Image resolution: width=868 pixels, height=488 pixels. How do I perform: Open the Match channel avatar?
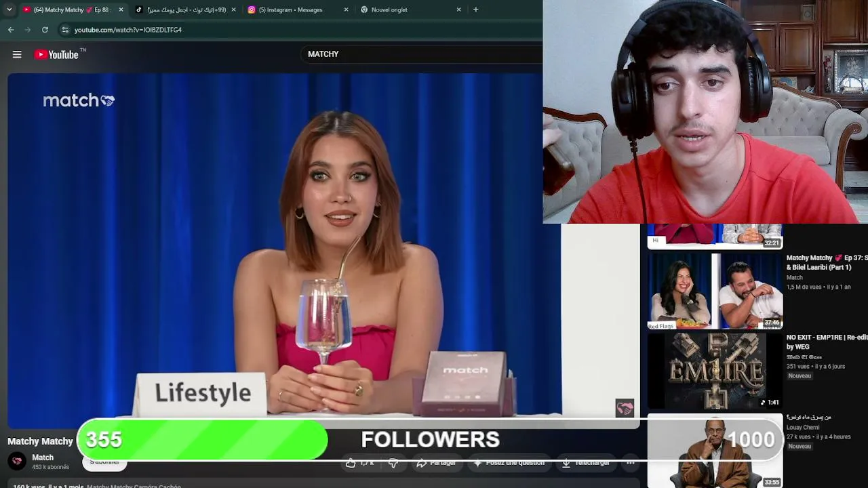click(x=17, y=462)
